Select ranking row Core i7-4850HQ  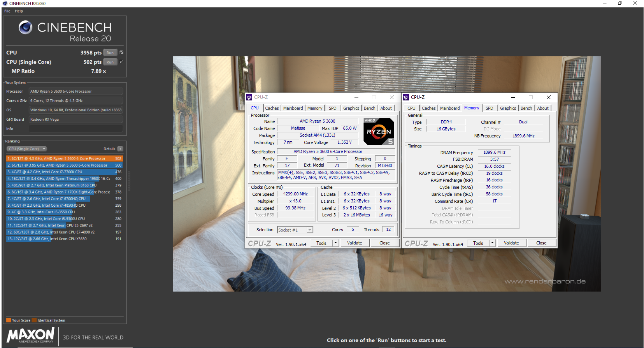(65, 205)
